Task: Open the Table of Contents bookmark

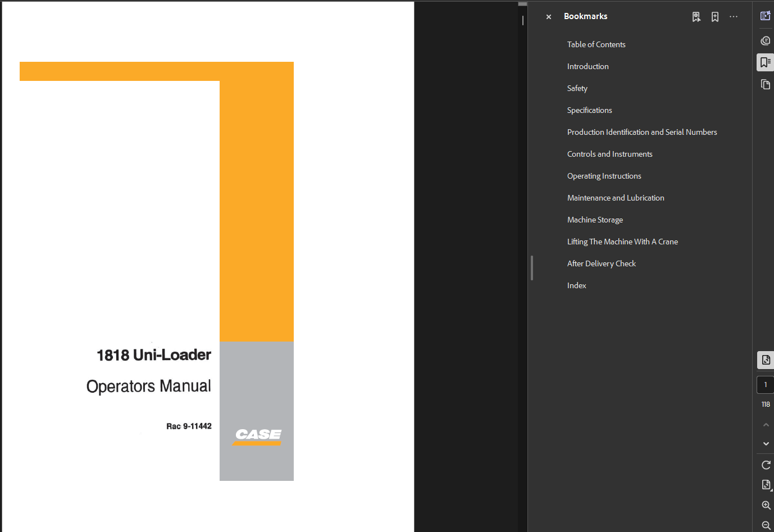Action: [x=596, y=44]
